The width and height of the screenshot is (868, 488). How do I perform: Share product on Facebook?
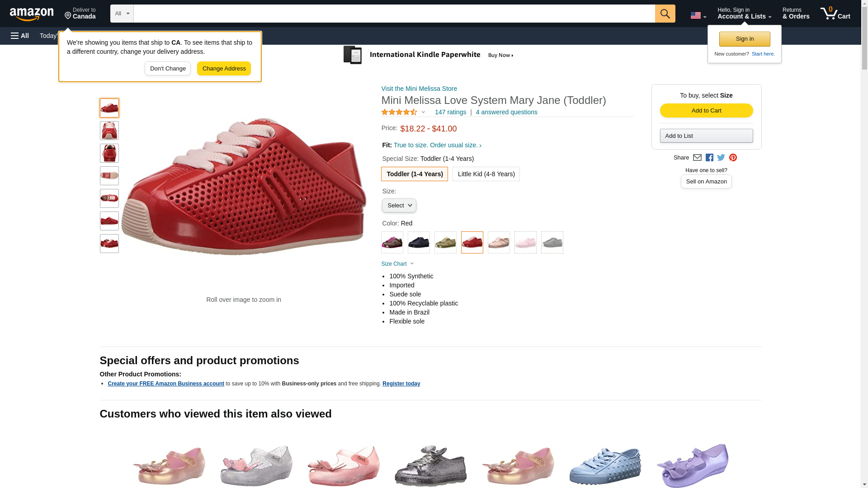pos(709,158)
